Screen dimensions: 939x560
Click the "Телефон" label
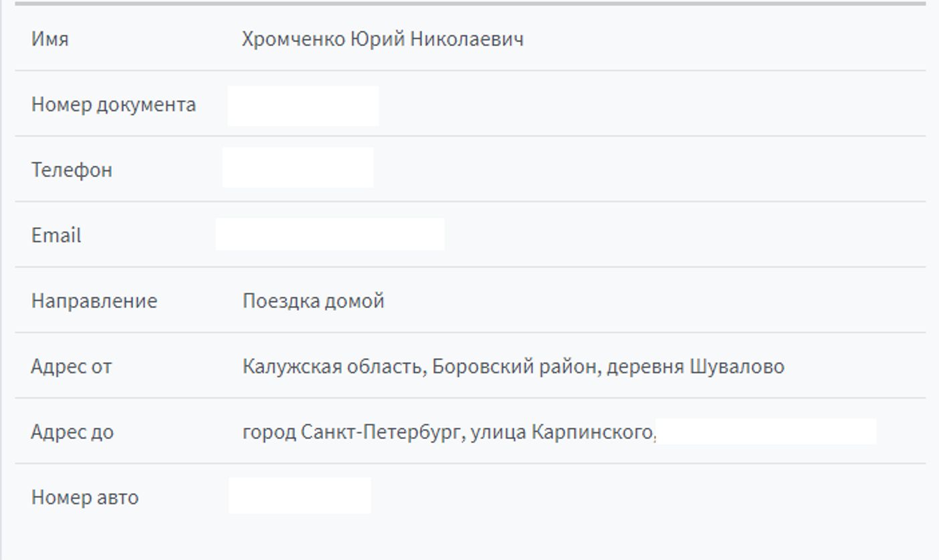coord(72,170)
